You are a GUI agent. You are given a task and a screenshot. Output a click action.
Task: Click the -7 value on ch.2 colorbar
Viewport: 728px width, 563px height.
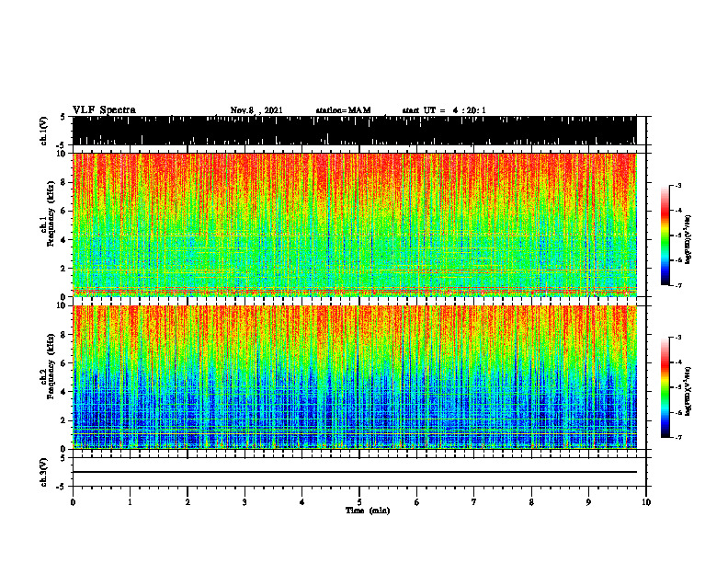pyautogui.click(x=678, y=437)
